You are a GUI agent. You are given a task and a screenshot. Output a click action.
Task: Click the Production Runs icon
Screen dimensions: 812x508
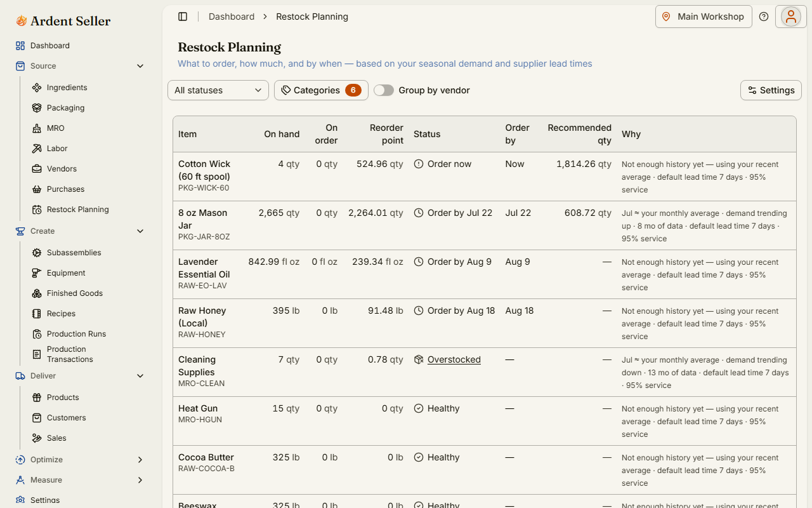tap(37, 334)
